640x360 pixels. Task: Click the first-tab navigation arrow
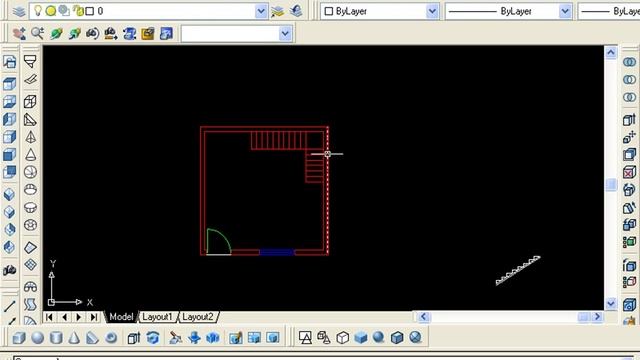coord(49,317)
